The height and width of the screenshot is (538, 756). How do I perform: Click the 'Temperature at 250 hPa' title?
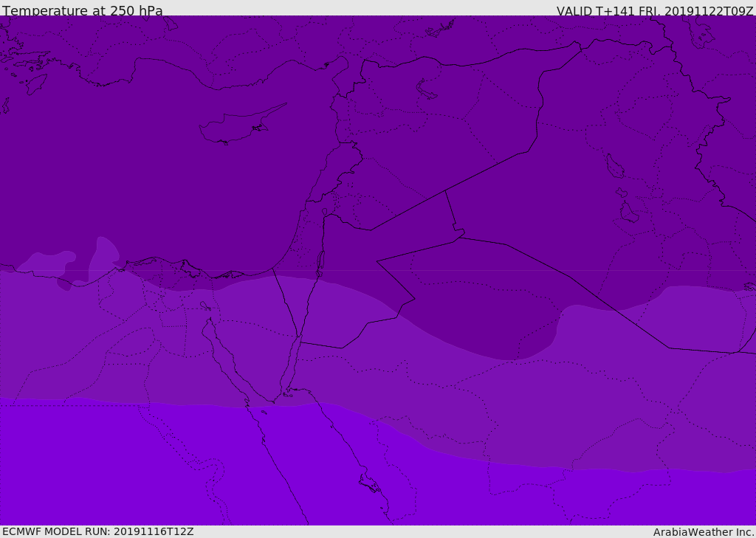click(x=83, y=10)
